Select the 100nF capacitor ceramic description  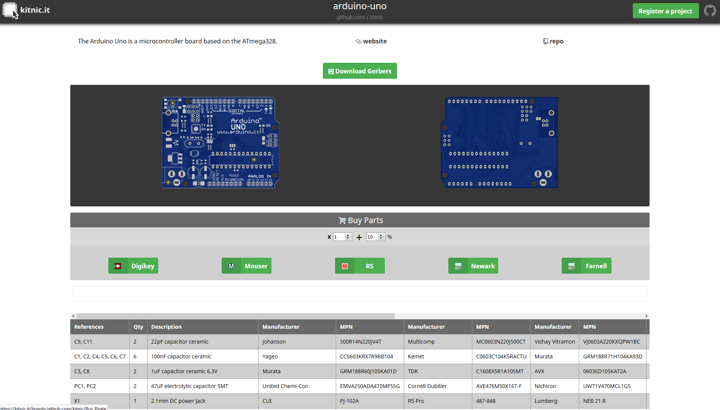(x=181, y=356)
